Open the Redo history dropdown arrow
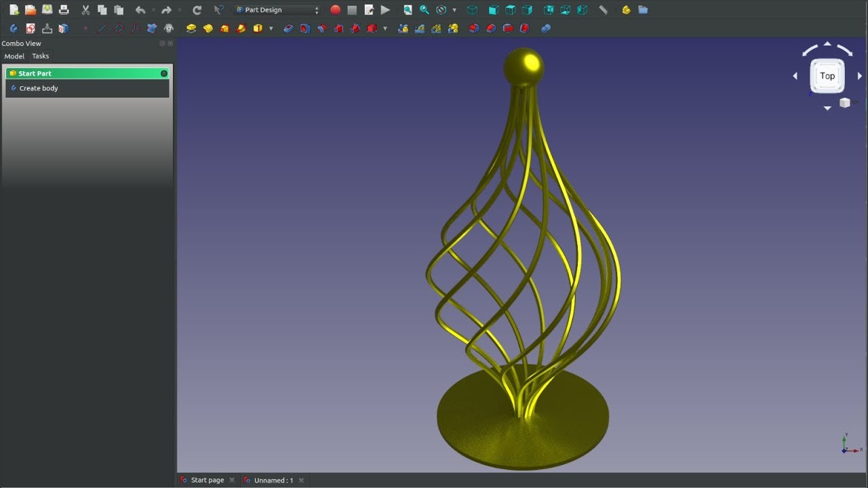868x488 pixels. point(178,10)
